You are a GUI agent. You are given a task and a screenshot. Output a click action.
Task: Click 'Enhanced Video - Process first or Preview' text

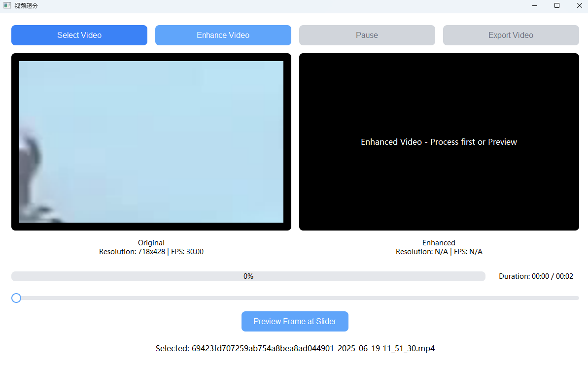[439, 142]
